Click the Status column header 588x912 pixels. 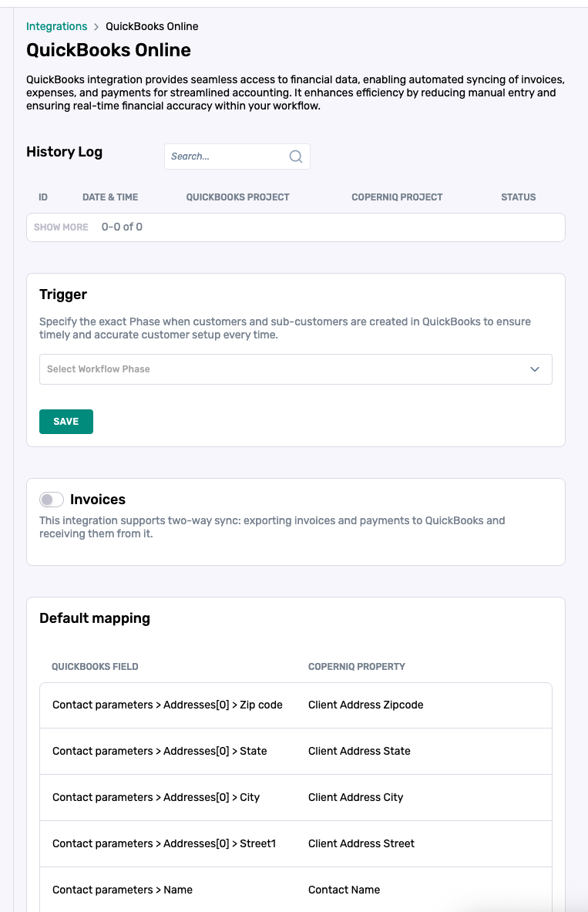518,197
